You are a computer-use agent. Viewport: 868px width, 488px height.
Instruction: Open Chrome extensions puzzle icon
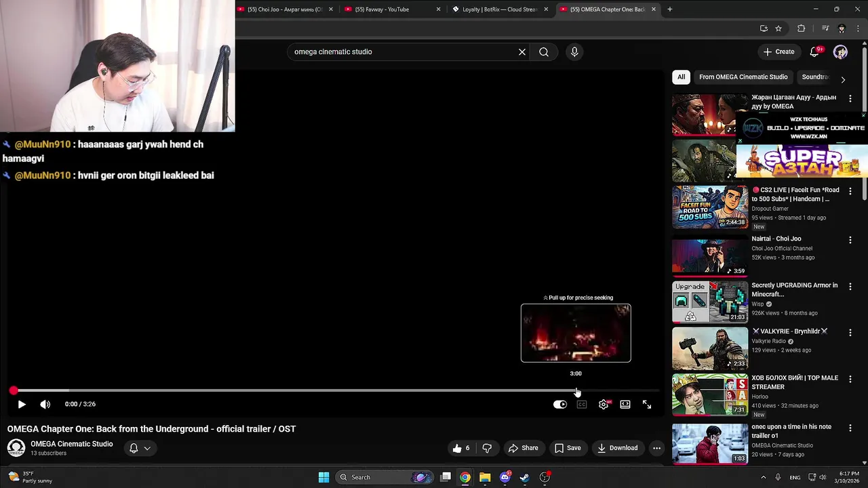pyautogui.click(x=802, y=28)
